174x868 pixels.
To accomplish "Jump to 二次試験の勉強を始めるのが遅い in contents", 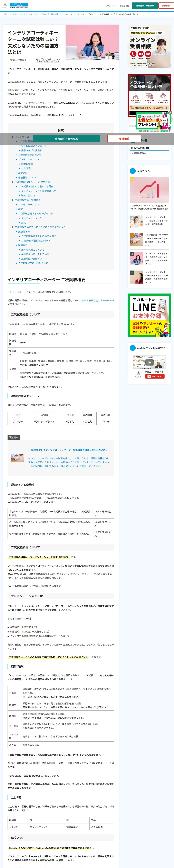I will coord(39,236).
